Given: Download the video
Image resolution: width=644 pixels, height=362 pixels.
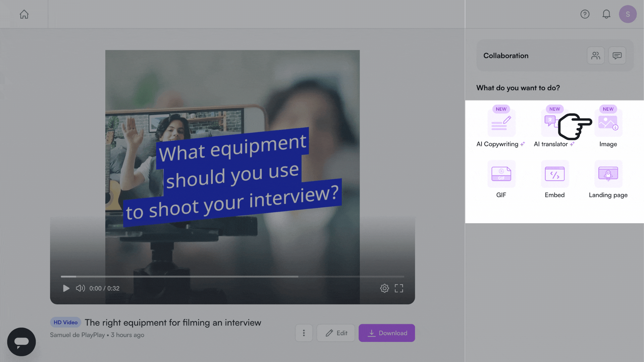Looking at the screenshot, I should coord(386,333).
